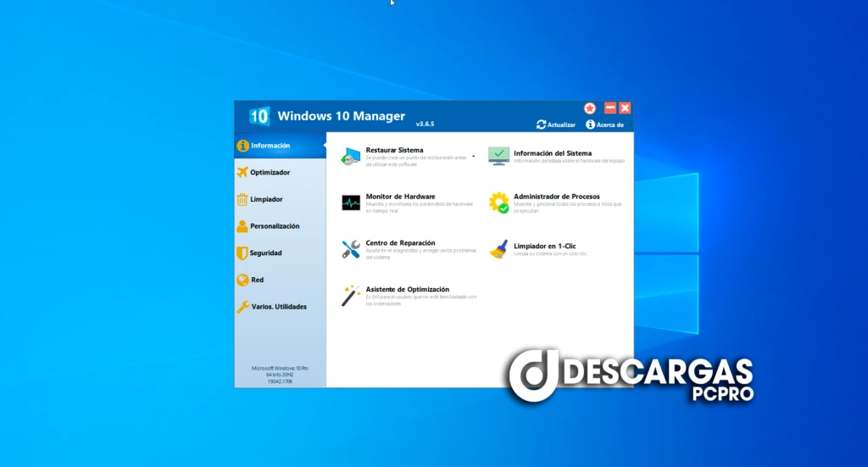The width and height of the screenshot is (868, 467).
Task: Click the Actualizar button
Action: [556, 125]
